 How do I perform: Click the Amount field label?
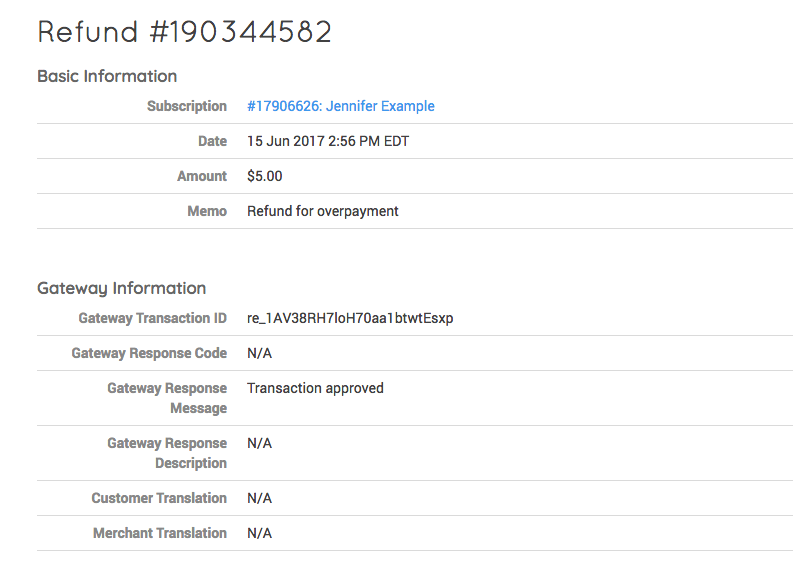(x=202, y=176)
